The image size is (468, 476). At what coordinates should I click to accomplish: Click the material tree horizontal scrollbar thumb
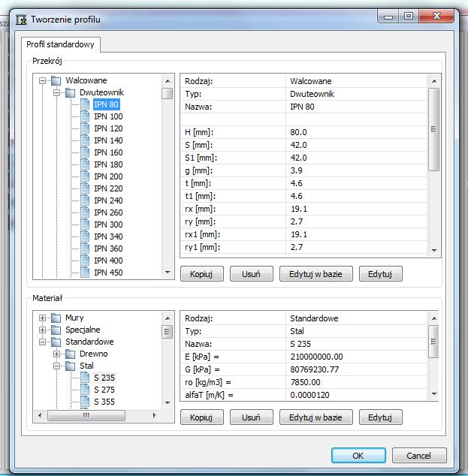(86, 416)
